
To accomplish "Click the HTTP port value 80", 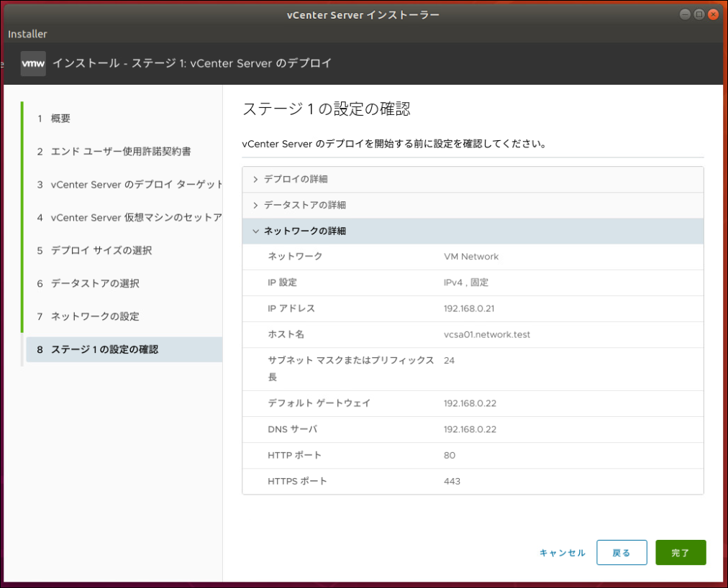I will 450,455.
